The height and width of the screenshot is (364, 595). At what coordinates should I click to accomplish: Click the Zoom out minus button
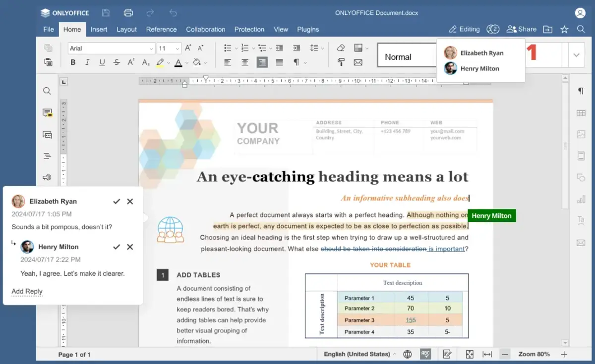505,354
